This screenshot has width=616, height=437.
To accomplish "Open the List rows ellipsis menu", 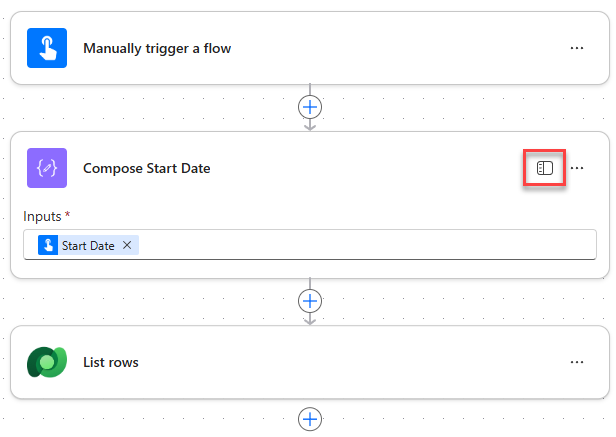I will (x=577, y=362).
